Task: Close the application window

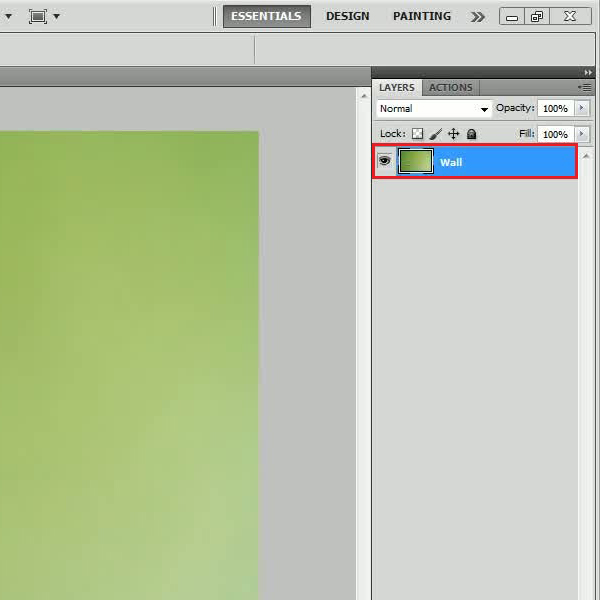Action: click(570, 16)
